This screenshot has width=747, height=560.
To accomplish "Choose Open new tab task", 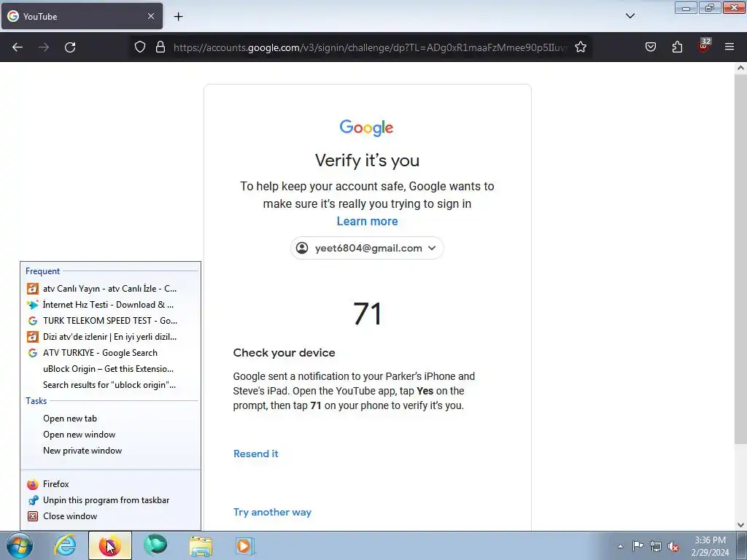I will [x=111, y=419].
